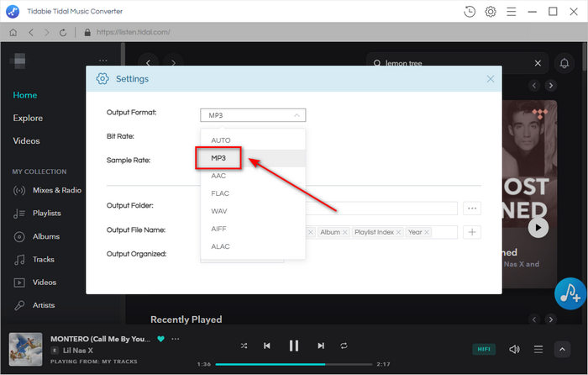Reload the Tidal page
Screen dimensions: 588x375
tap(63, 32)
